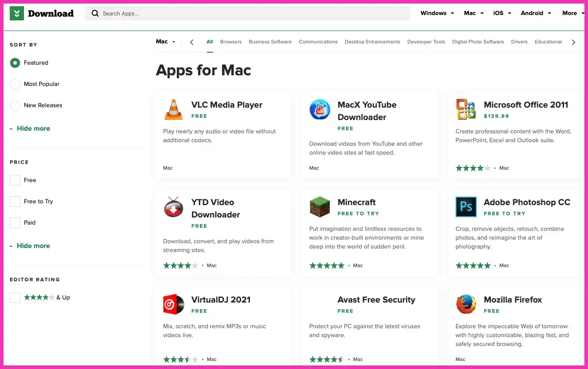
Task: Click the Apps for Mac heading
Action: pos(203,70)
